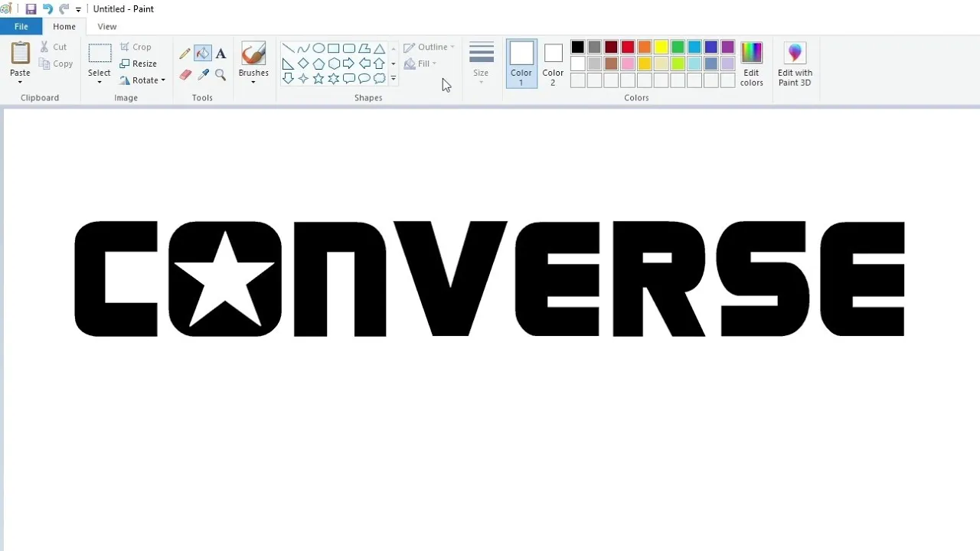Choose the Polygon shape
The height and width of the screenshot is (551, 980).
(364, 48)
